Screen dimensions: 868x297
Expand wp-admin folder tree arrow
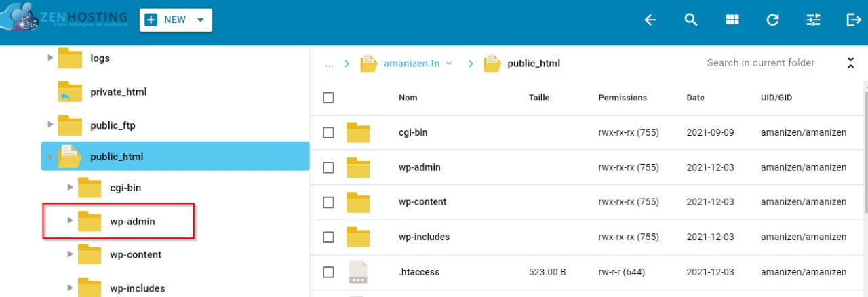pos(70,220)
